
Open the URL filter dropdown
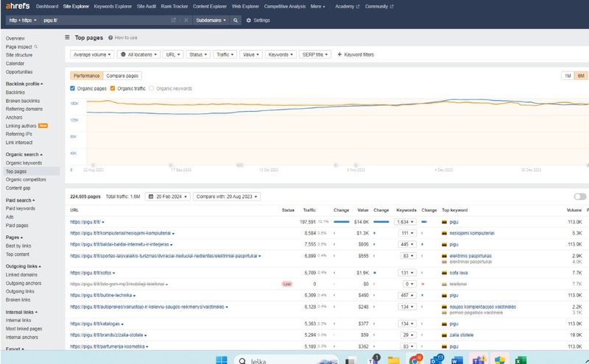click(x=173, y=54)
